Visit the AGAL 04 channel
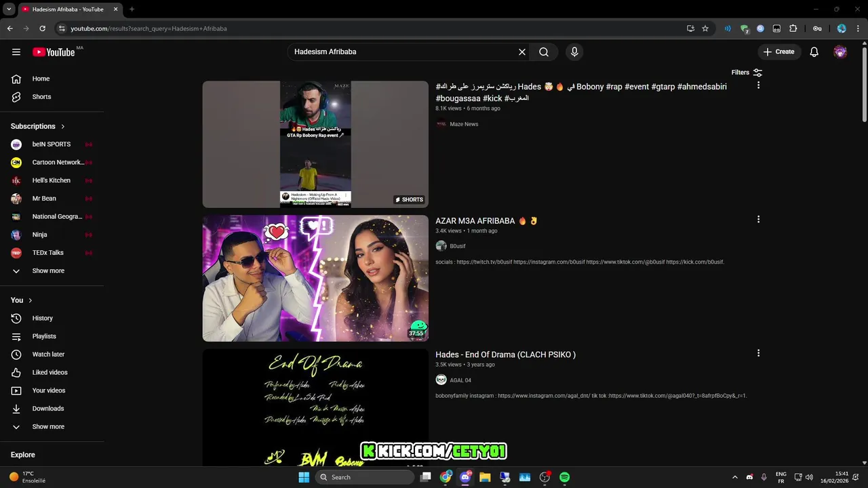 (x=460, y=380)
